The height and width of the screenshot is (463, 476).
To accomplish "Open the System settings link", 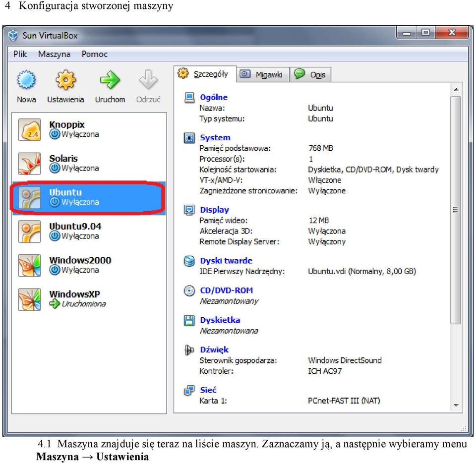I will pos(215,138).
